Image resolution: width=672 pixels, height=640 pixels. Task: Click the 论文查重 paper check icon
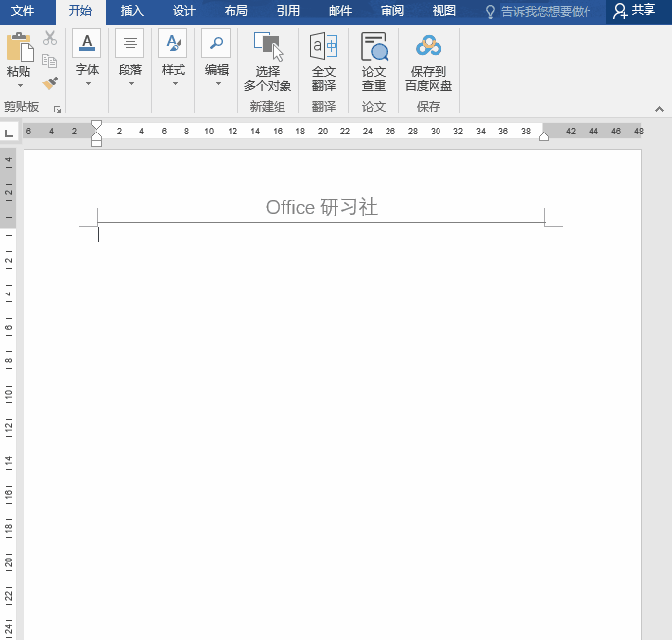[374, 46]
